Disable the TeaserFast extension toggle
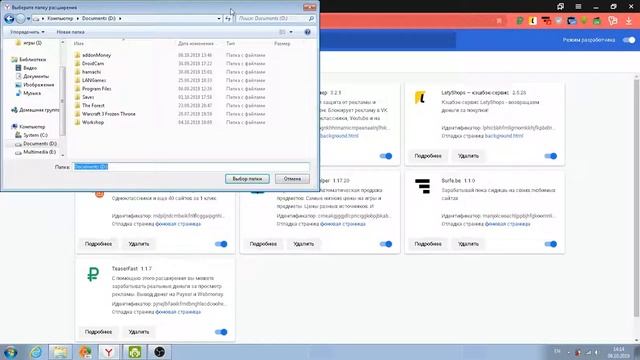This screenshot has width=640, height=360. click(221, 332)
